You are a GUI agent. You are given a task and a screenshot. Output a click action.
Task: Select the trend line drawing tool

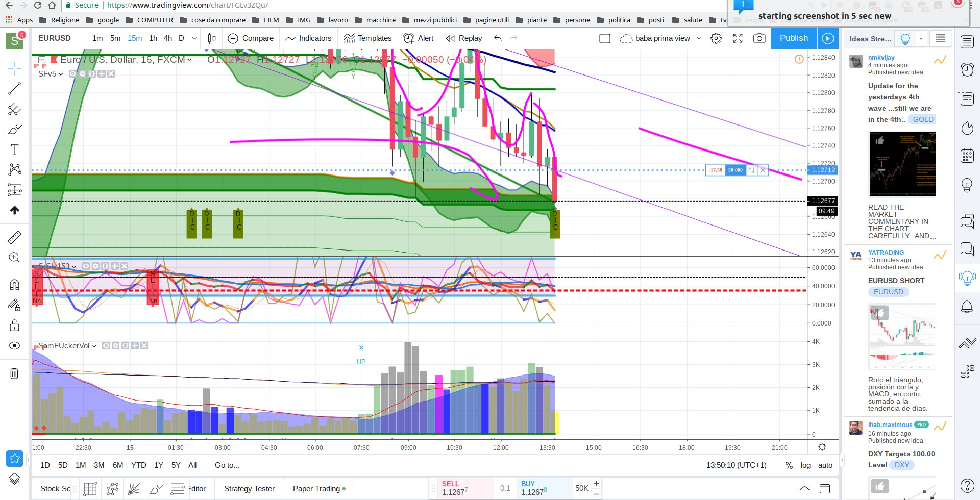(x=14, y=89)
